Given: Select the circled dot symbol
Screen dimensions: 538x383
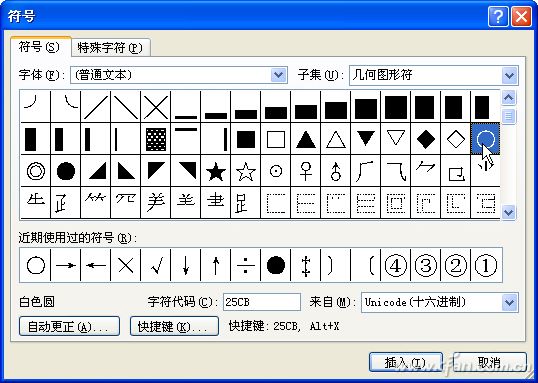Looking at the screenshot, I should coord(276,171).
